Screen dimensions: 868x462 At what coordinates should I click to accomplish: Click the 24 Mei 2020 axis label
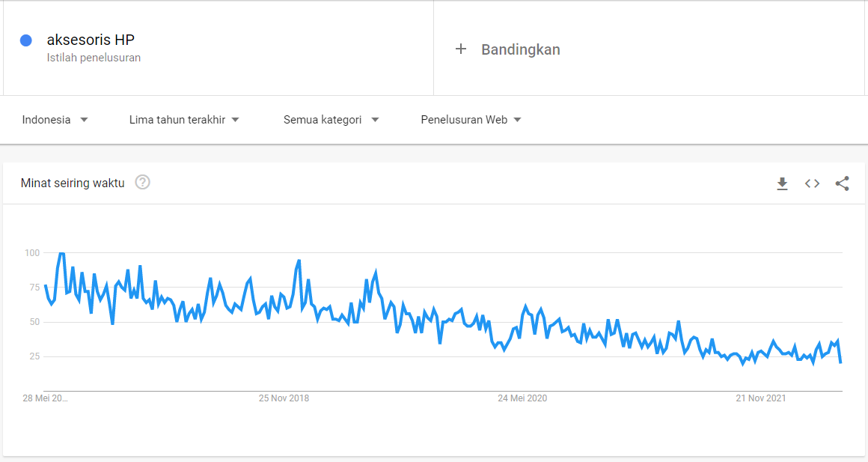[522, 398]
